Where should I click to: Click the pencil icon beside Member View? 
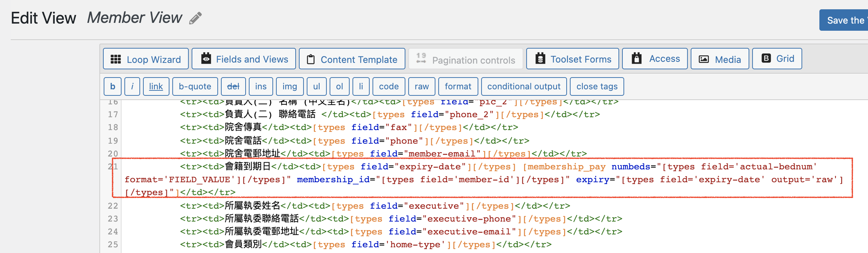(x=196, y=18)
